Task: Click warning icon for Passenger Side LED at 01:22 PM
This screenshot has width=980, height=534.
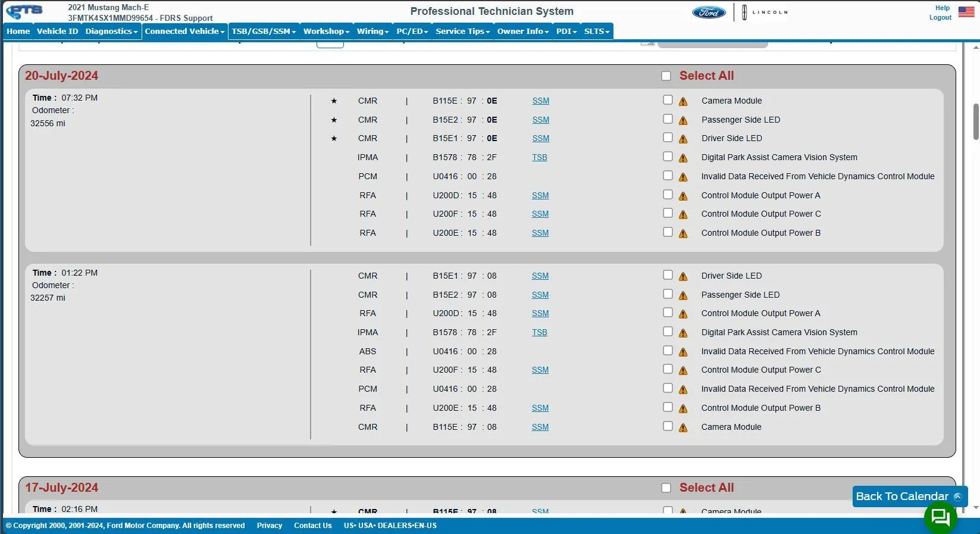Action: click(683, 296)
